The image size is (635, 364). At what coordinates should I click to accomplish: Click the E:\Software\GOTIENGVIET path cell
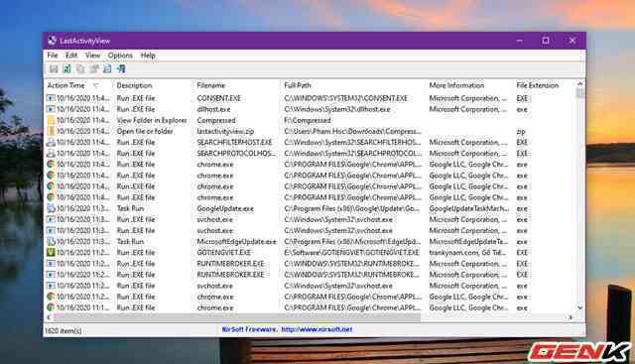click(x=351, y=253)
